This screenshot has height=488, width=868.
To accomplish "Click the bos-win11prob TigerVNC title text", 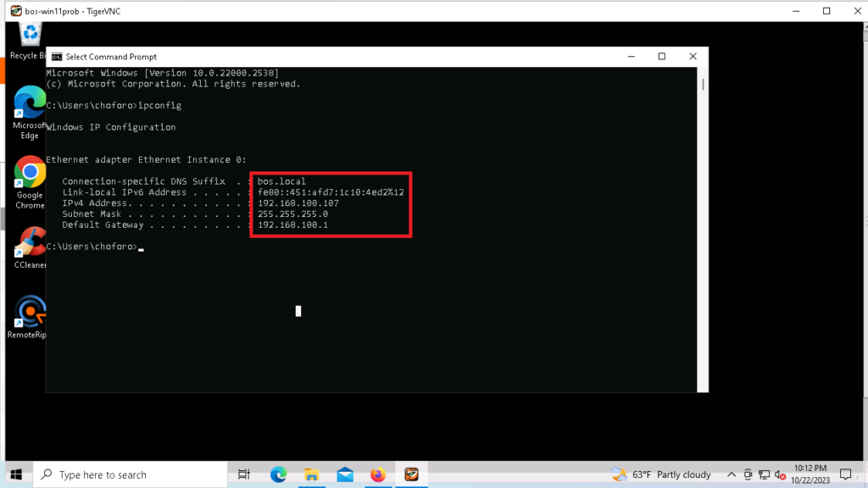I will coord(73,11).
